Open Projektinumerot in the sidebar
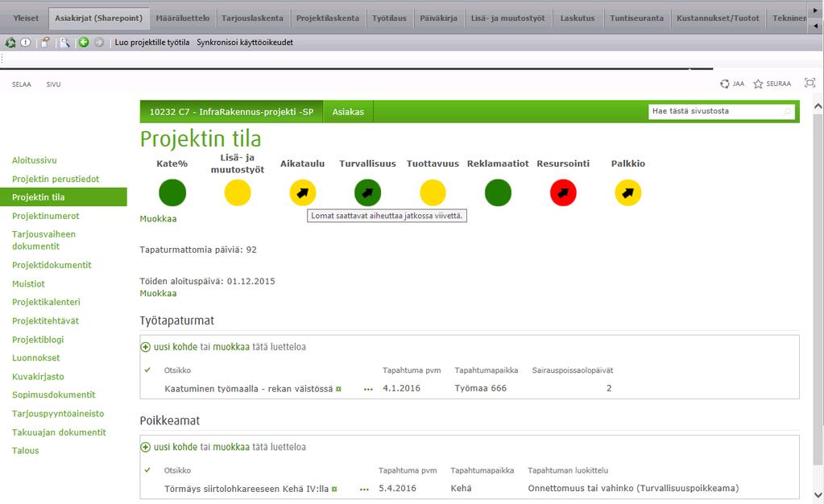Image resolution: width=824 pixels, height=504 pixels. pyautogui.click(x=46, y=216)
